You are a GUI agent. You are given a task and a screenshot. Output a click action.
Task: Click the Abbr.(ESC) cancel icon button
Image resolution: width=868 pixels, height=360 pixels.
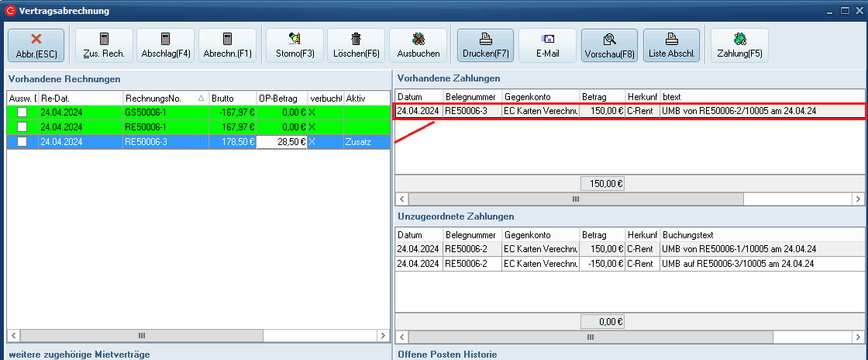36,46
